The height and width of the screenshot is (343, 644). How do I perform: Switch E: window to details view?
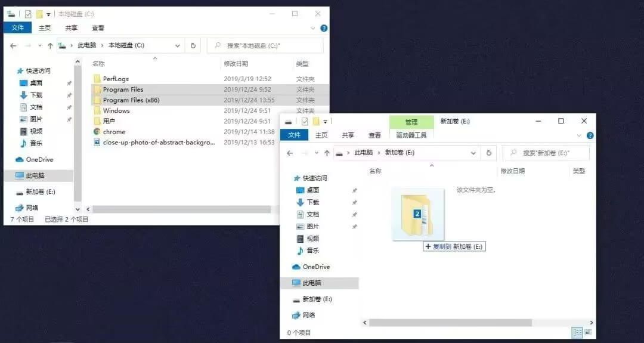pos(577,332)
